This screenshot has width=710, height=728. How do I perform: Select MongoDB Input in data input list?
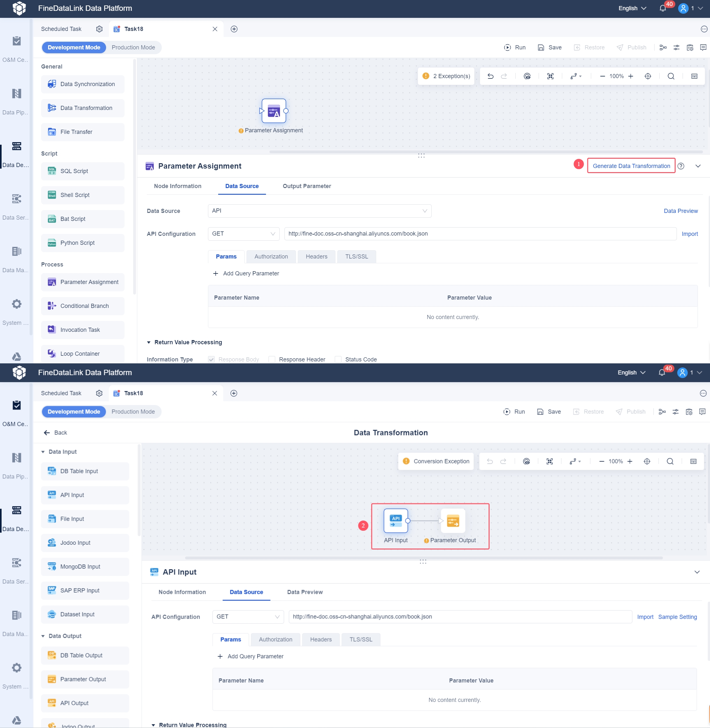(x=85, y=566)
